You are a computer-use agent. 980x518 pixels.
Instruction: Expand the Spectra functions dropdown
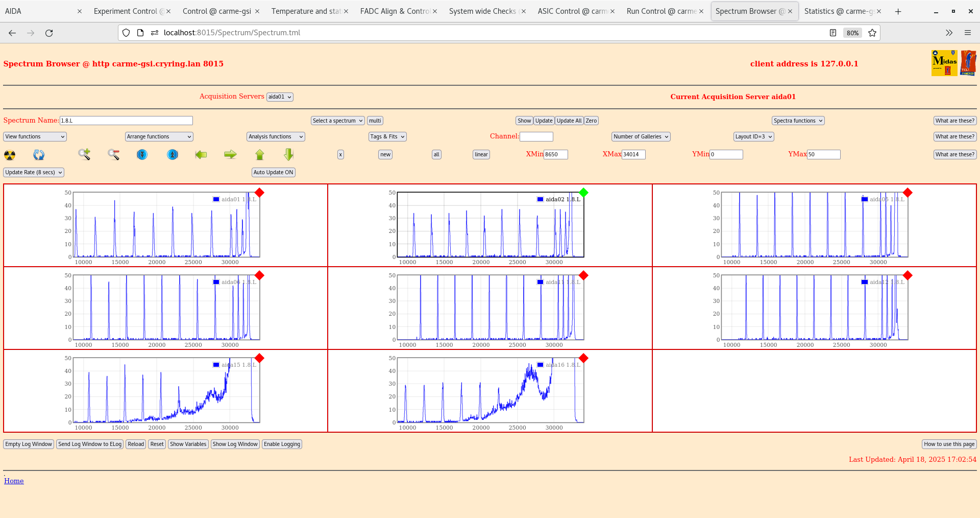point(798,121)
